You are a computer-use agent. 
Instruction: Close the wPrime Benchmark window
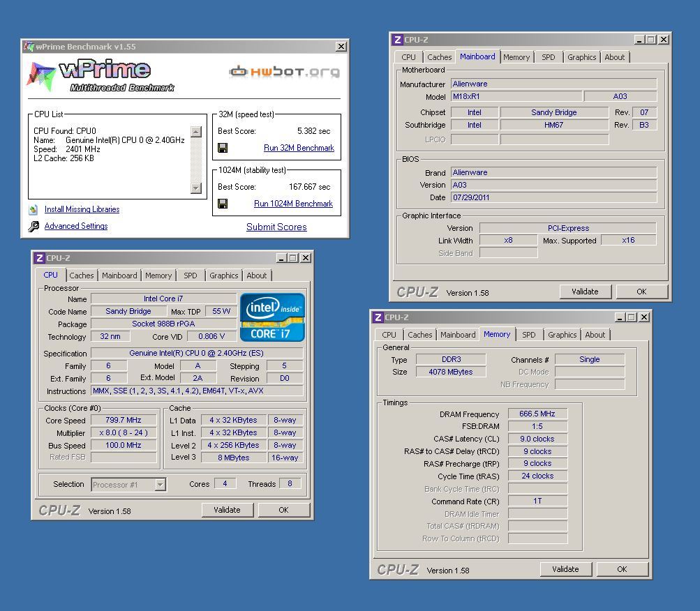coord(341,47)
